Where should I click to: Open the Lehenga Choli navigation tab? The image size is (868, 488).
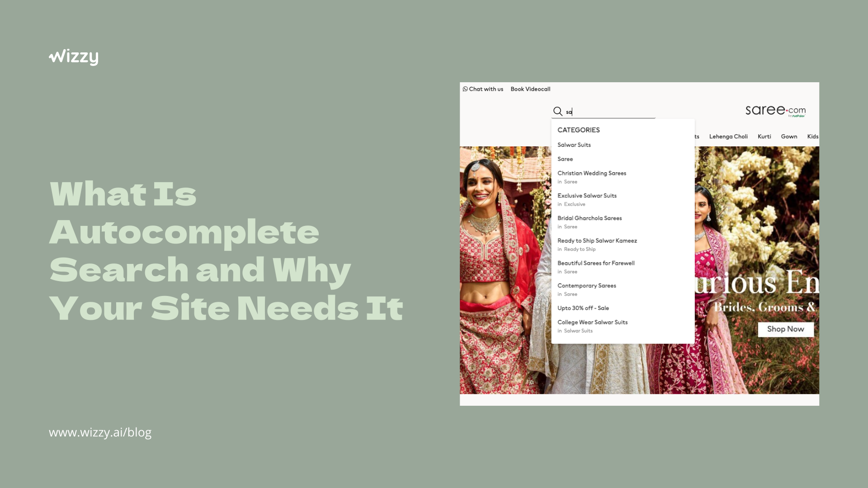(728, 136)
